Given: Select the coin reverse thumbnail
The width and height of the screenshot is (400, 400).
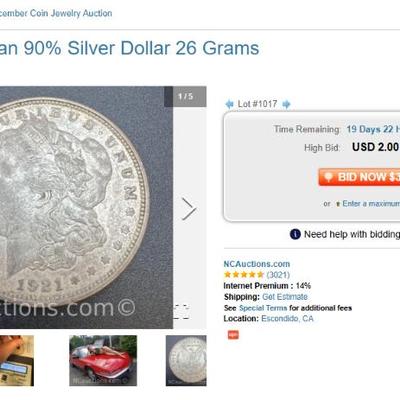Looking at the screenshot, I should 186,361.
